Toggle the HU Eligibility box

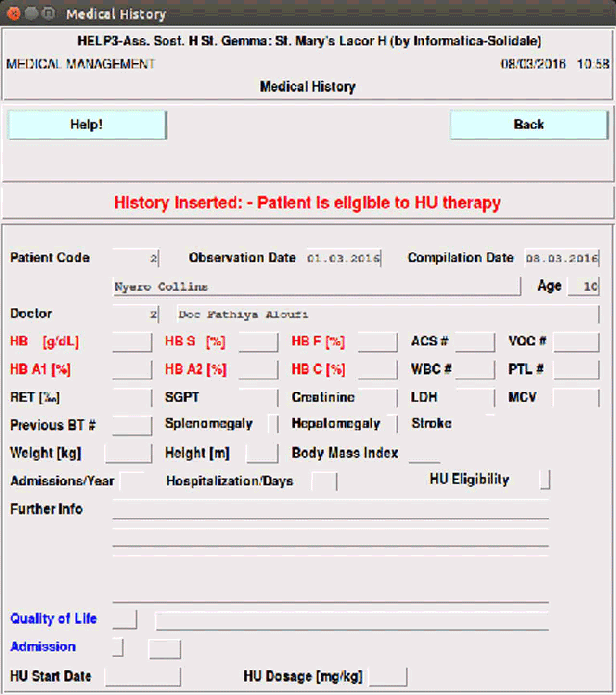tap(545, 480)
